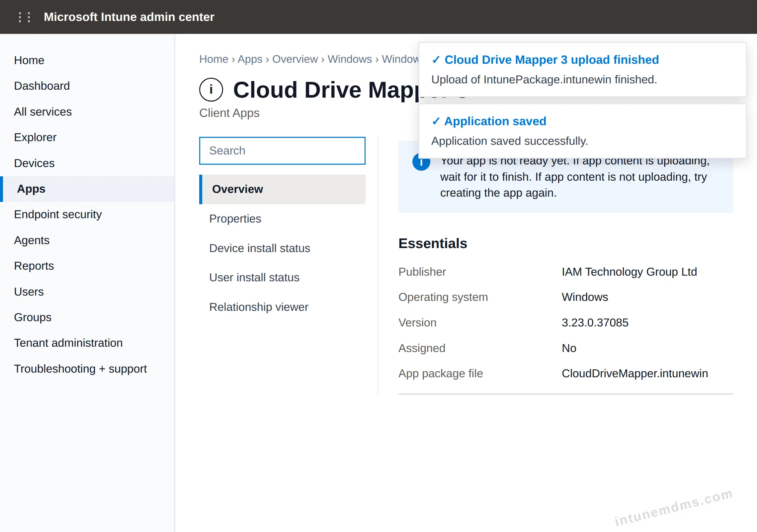
Task: Open the portal menu grip icon
Action: click(25, 17)
